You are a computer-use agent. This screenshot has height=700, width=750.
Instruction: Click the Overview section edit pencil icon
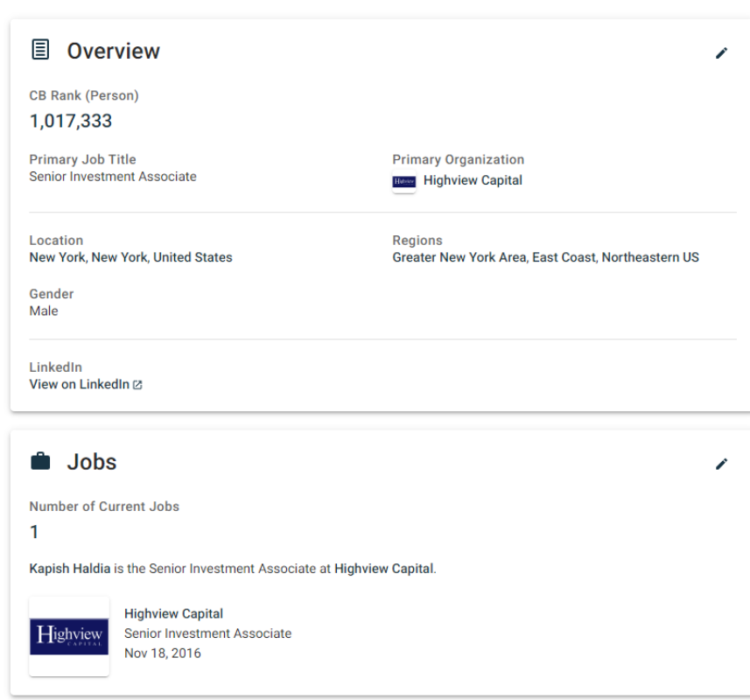pyautogui.click(x=721, y=53)
